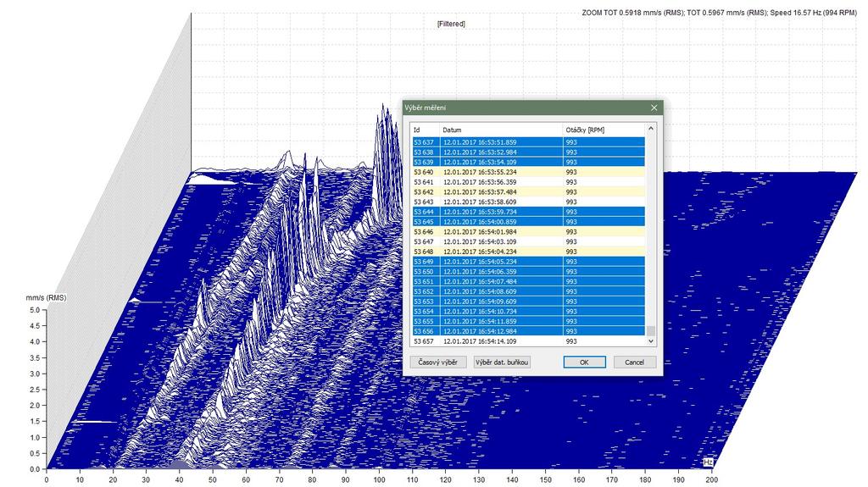The height and width of the screenshot is (487, 868).
Task: Select measurement row 53 647
Action: (529, 242)
